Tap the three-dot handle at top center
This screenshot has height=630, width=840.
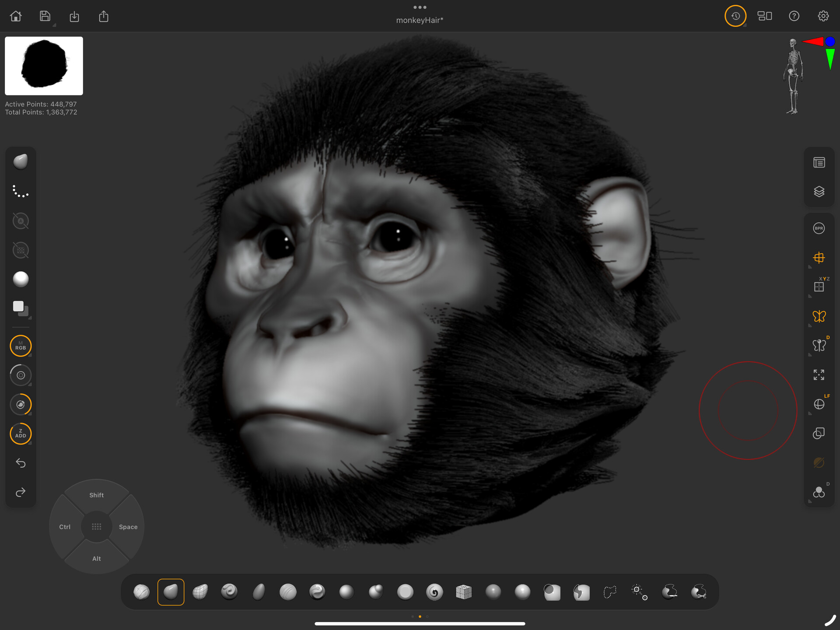point(420,7)
